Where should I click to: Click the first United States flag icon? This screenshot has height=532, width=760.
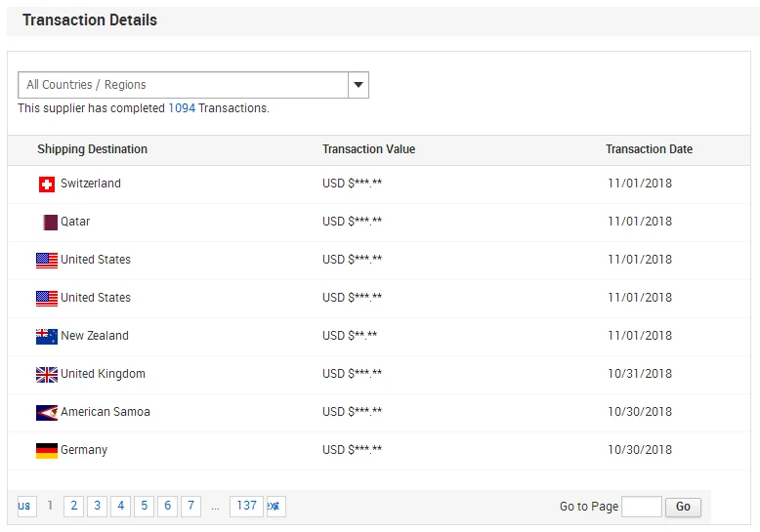tap(47, 261)
